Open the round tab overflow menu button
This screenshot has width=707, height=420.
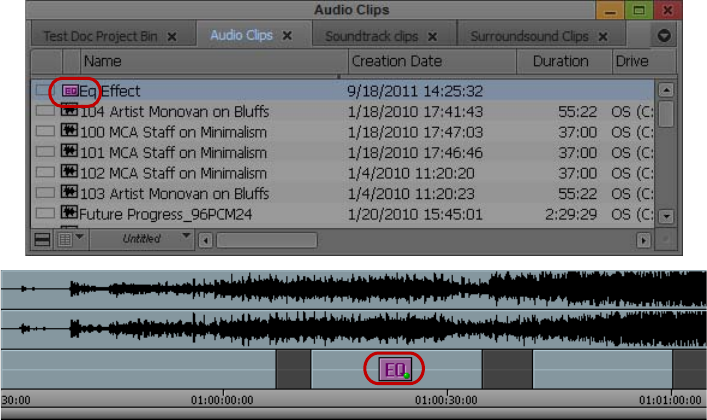tap(664, 36)
